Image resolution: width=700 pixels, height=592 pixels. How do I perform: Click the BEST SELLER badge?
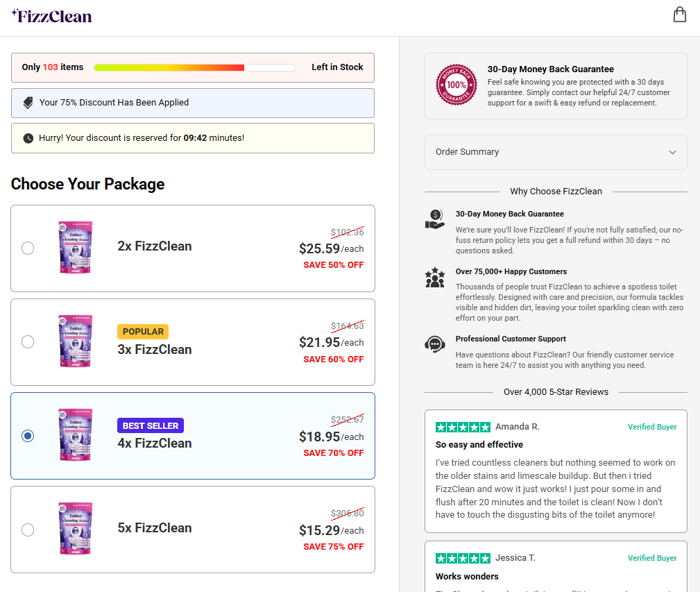[151, 425]
